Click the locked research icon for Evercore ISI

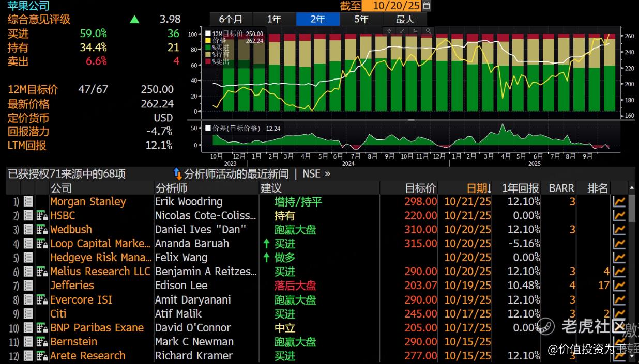(42, 299)
